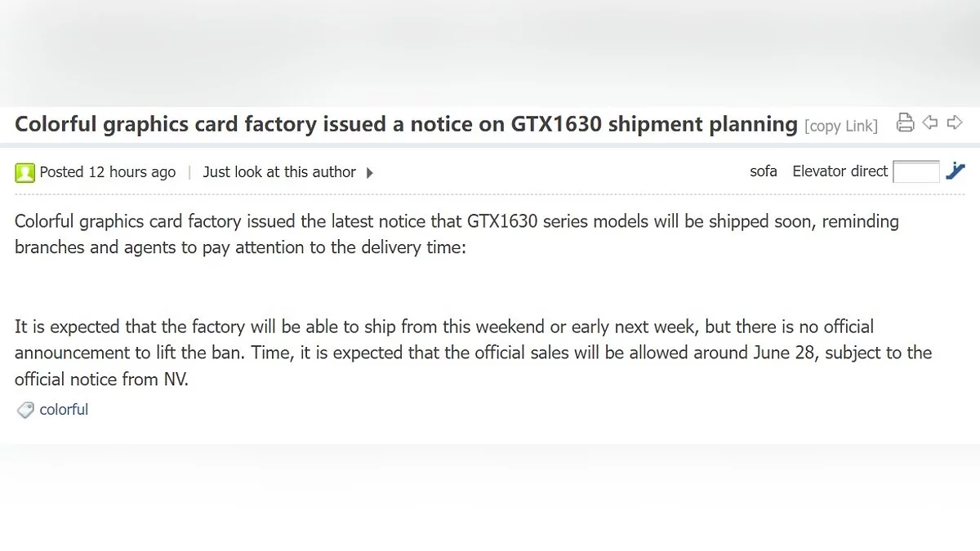Click the 'Posted 12 hours ago' timestamp
The width and height of the screenshot is (980, 551).
pyautogui.click(x=108, y=172)
